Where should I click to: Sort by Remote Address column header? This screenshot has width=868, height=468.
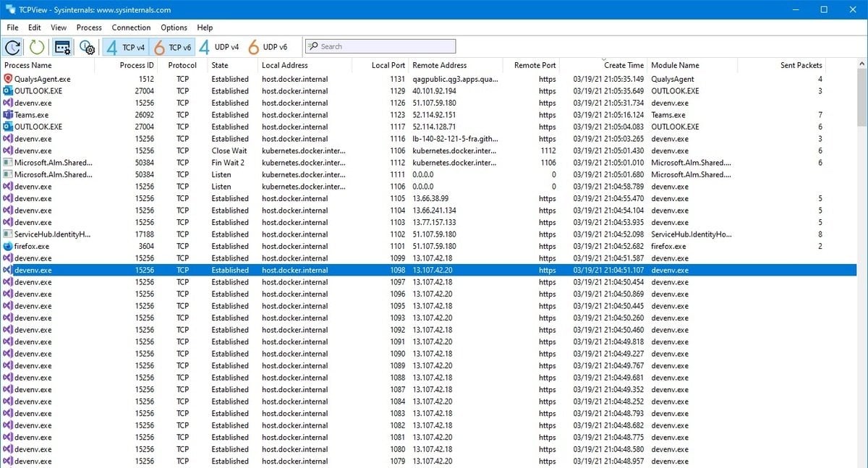pyautogui.click(x=456, y=65)
